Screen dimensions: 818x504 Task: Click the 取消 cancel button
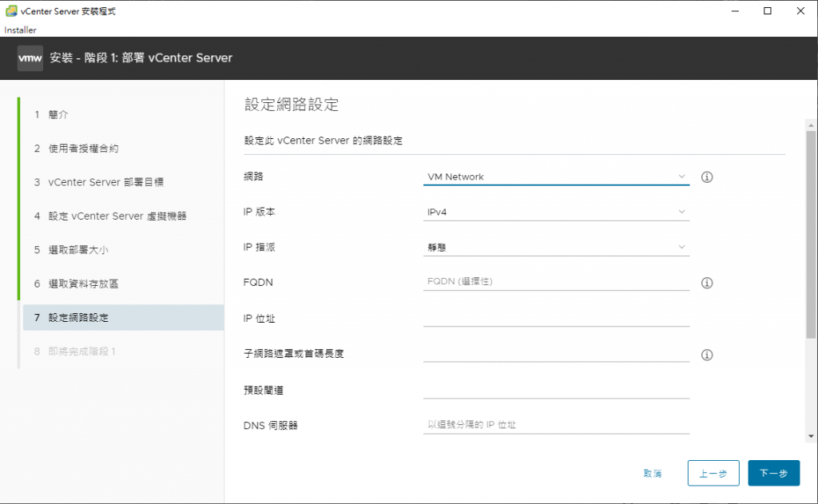coord(653,473)
